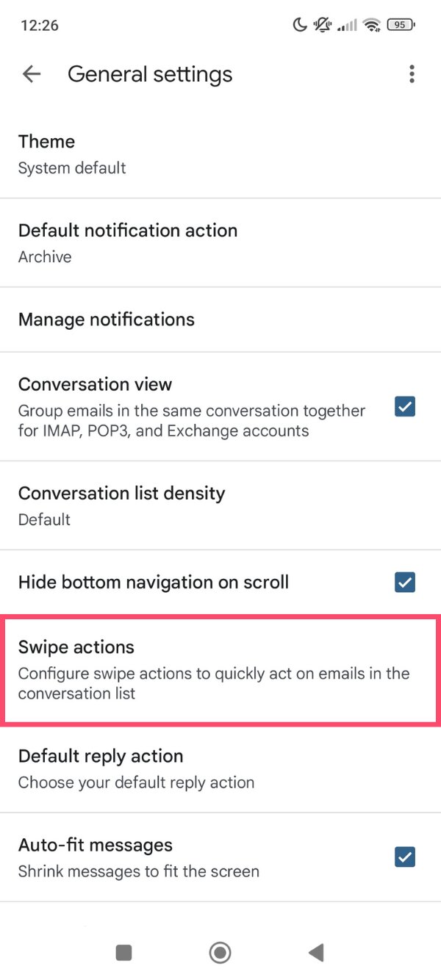
Task: Tap the recent apps square navigation icon
Action: (123, 952)
